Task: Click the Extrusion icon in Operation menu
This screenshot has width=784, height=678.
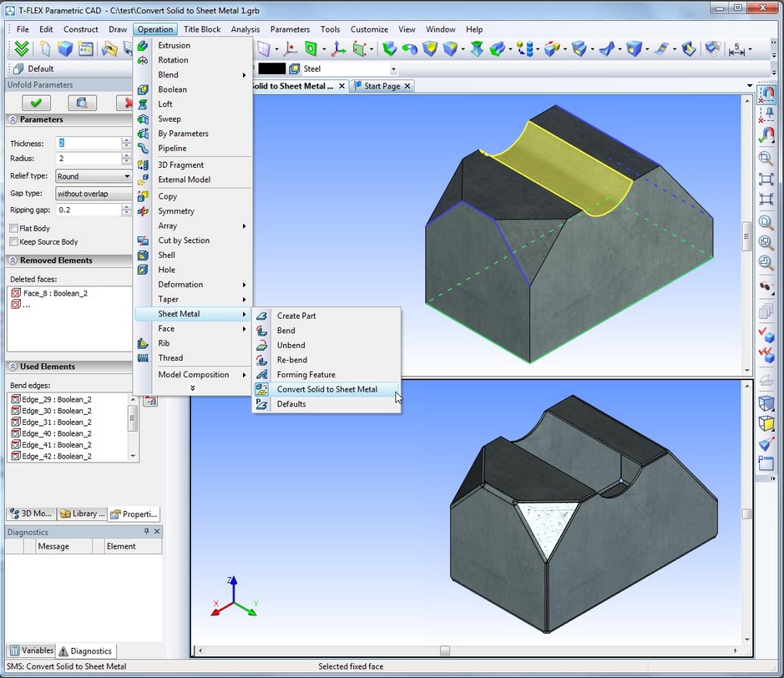Action: click(144, 45)
